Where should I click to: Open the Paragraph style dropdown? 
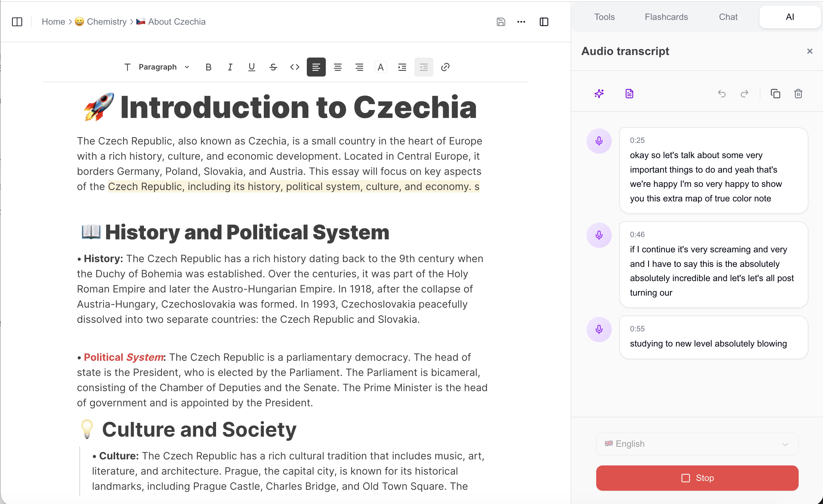coord(163,67)
